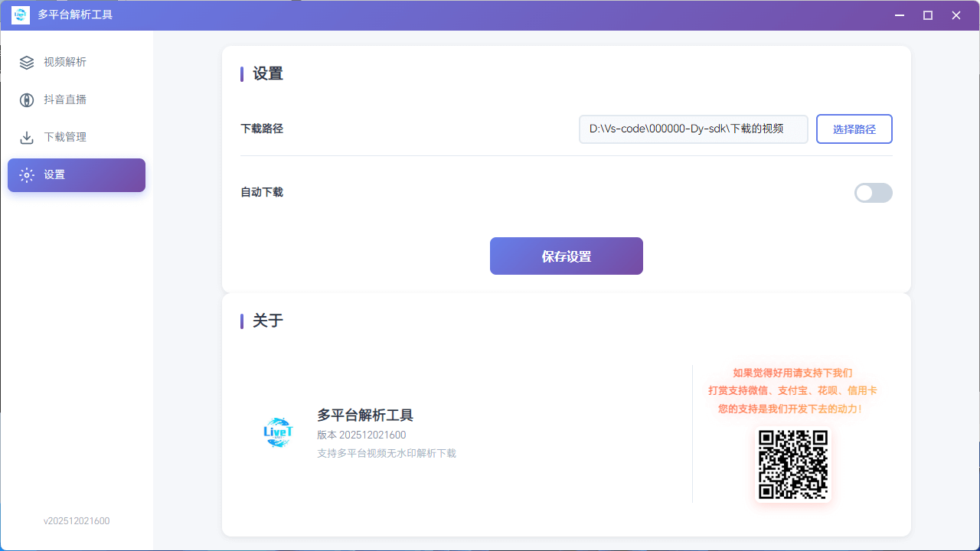Viewport: 980px width, 551px height.
Task: Click 版本 202512021600 in the About section
Action: [361, 435]
